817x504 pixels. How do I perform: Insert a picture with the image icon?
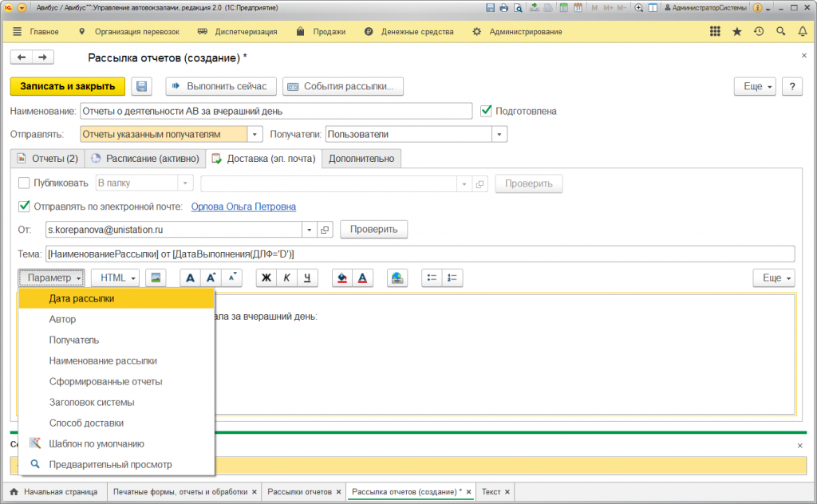[155, 278]
